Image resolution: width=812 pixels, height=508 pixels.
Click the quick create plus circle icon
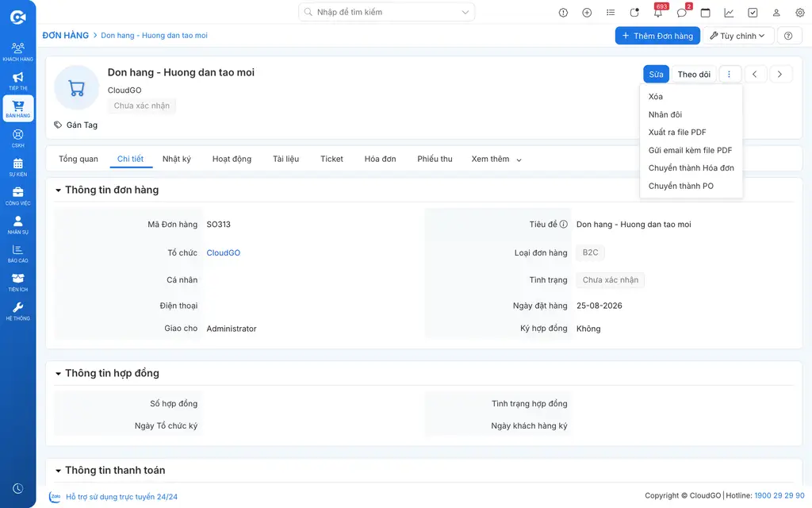(587, 13)
